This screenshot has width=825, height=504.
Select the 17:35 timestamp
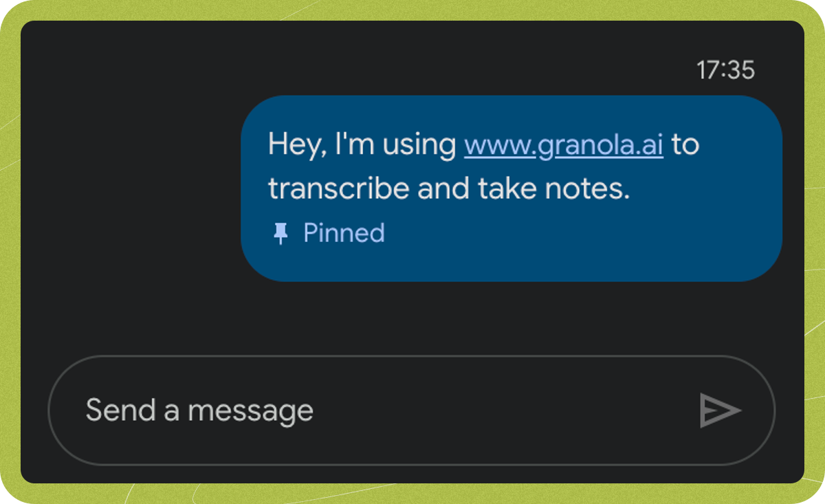click(x=726, y=69)
